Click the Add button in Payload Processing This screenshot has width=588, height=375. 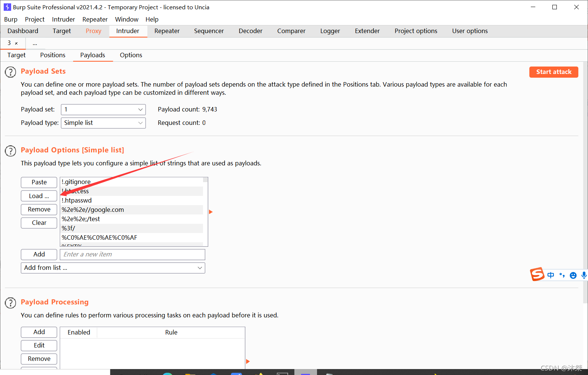pos(39,332)
